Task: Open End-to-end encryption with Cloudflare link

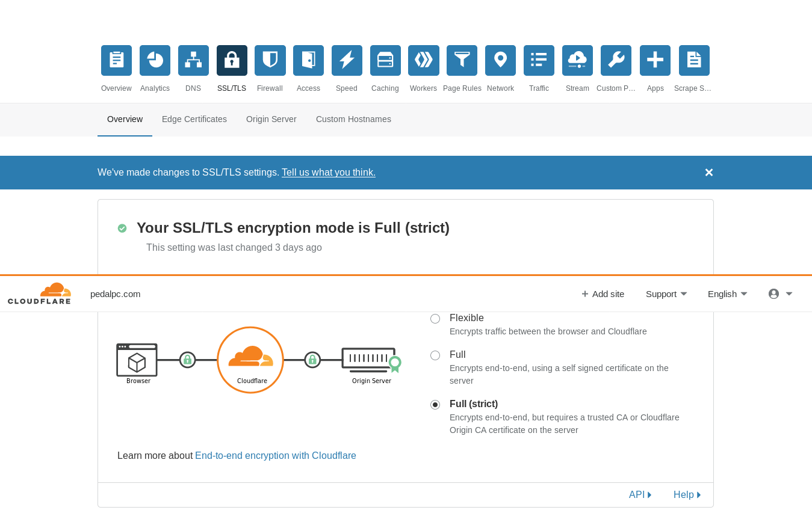Action: (276, 456)
